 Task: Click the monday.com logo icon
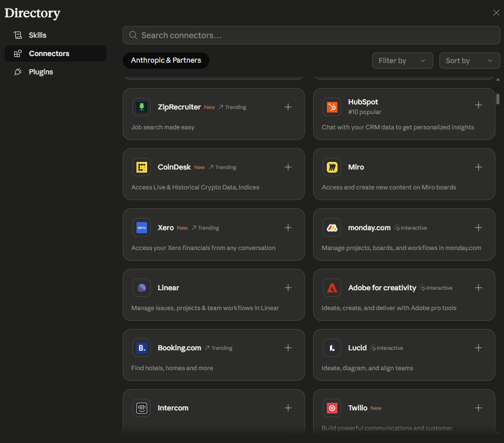click(x=332, y=228)
